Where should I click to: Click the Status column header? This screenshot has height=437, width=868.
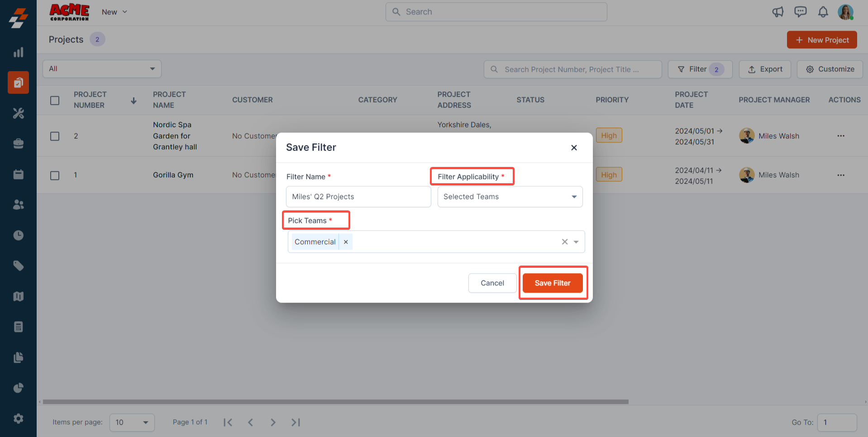pyautogui.click(x=530, y=100)
